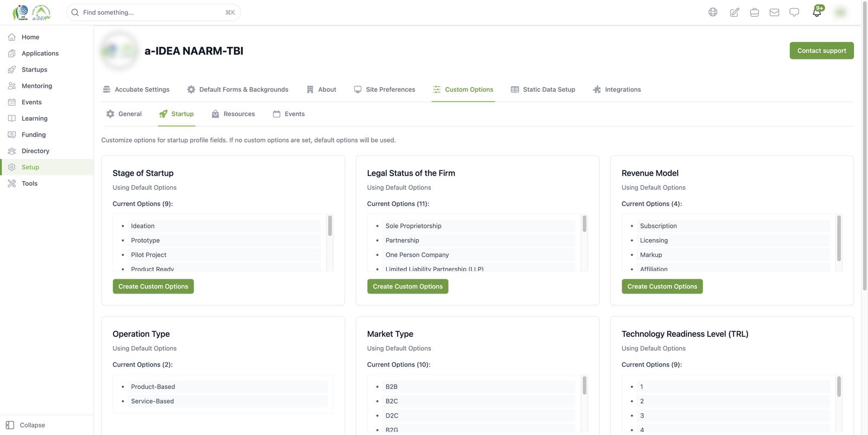This screenshot has height=435, width=868.
Task: Click the Applications sidebar icon
Action: click(x=12, y=53)
